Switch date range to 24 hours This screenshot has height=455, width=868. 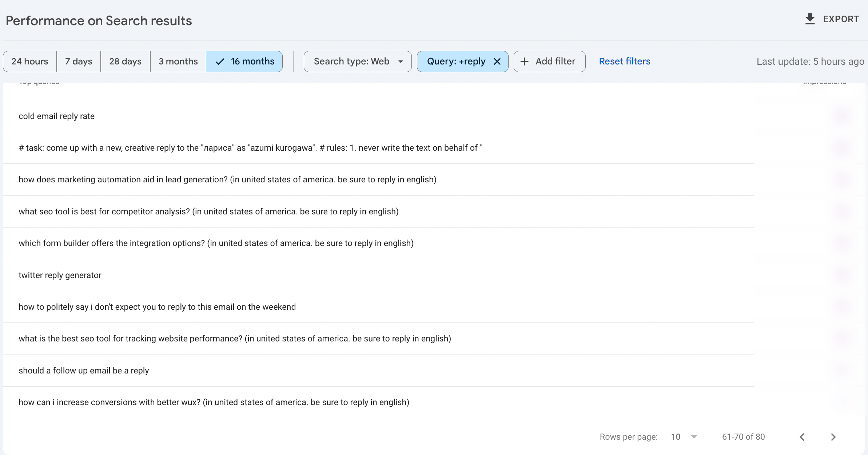(30, 62)
